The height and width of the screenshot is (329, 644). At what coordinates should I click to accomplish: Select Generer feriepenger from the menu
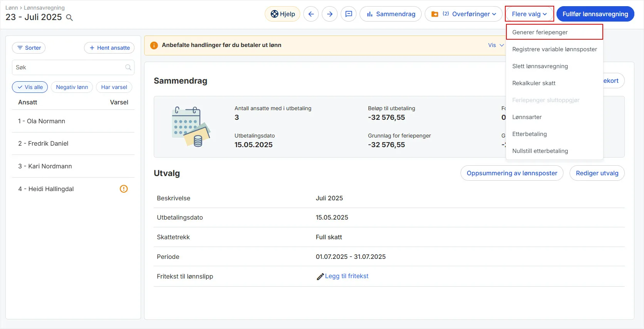click(540, 32)
